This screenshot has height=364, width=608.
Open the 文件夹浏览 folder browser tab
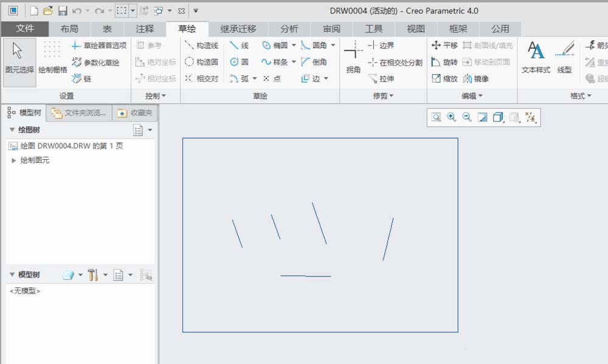[79, 113]
